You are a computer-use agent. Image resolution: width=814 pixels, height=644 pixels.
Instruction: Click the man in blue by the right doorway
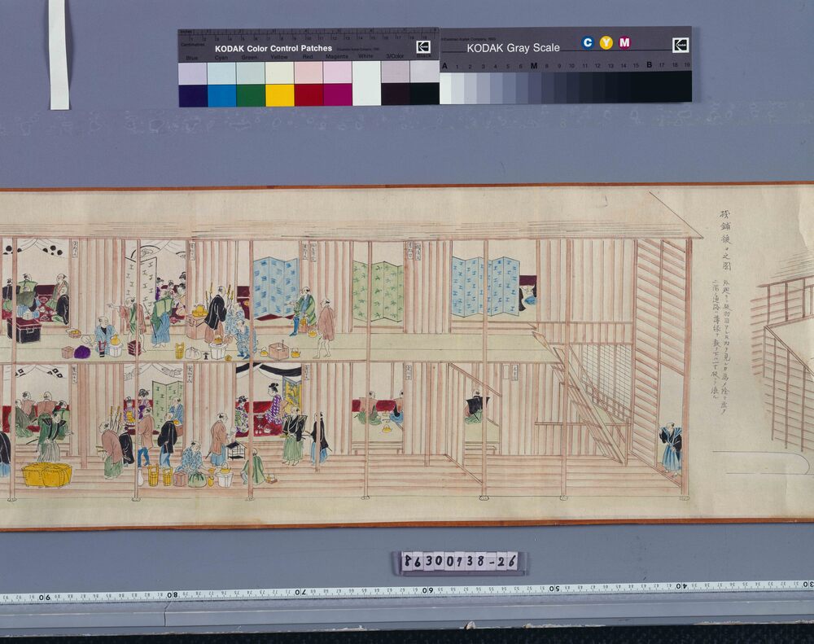670,450
